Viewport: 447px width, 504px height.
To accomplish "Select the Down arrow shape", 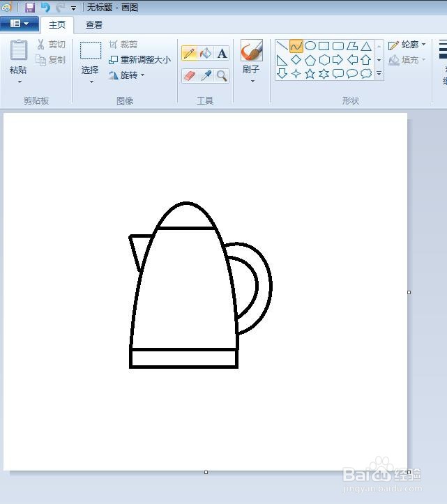I will [282, 74].
